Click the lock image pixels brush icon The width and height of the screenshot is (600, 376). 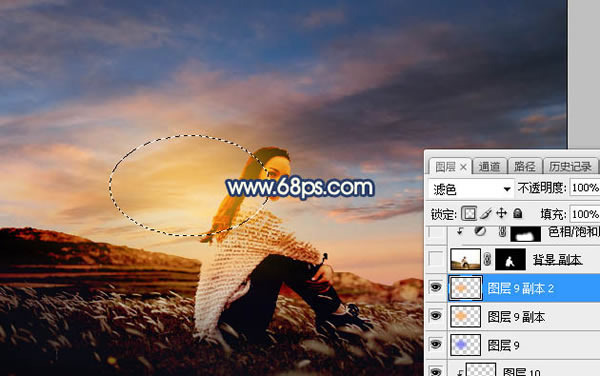tap(486, 213)
